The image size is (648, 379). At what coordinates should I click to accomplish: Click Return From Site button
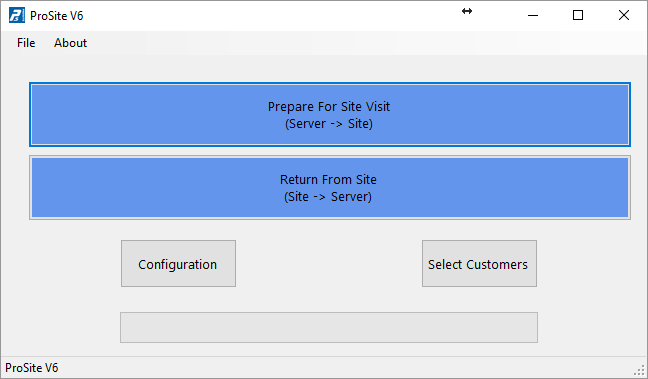tap(330, 188)
